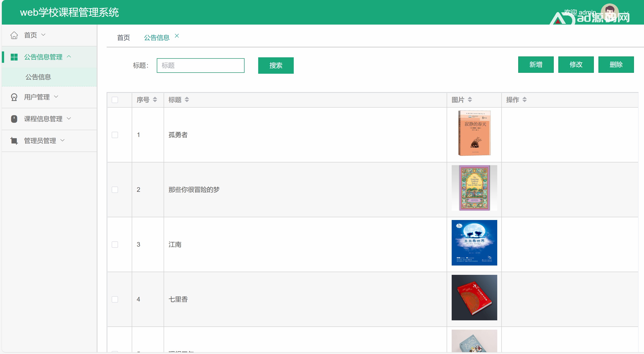Sort the table by the 序号 column arrows
Viewport: 644px width, 354px height.
point(155,100)
